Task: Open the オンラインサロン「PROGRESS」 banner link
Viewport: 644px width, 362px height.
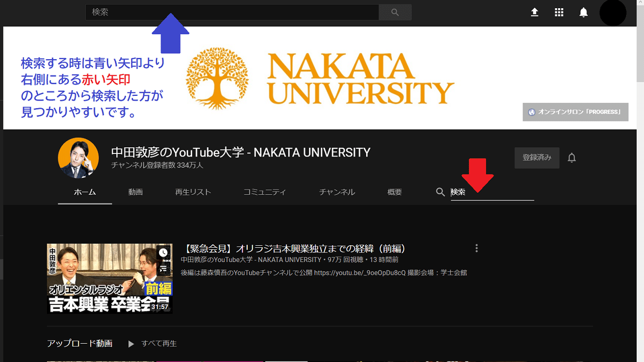Action: [x=575, y=112]
